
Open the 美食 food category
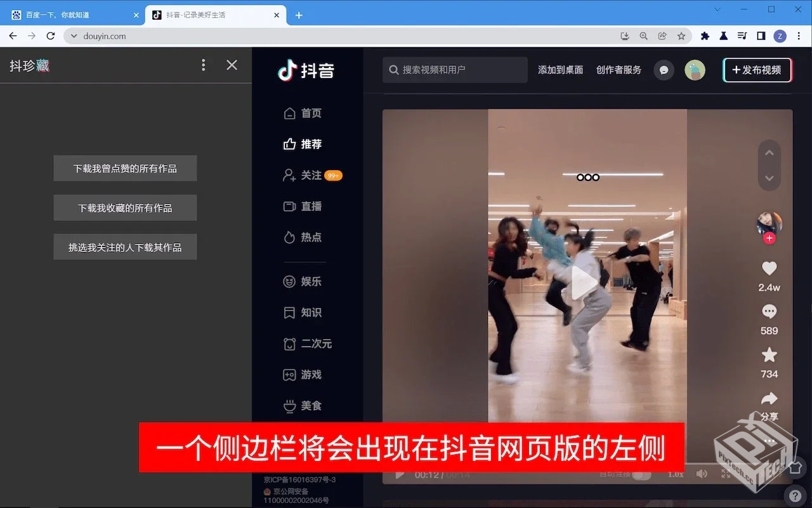point(309,406)
